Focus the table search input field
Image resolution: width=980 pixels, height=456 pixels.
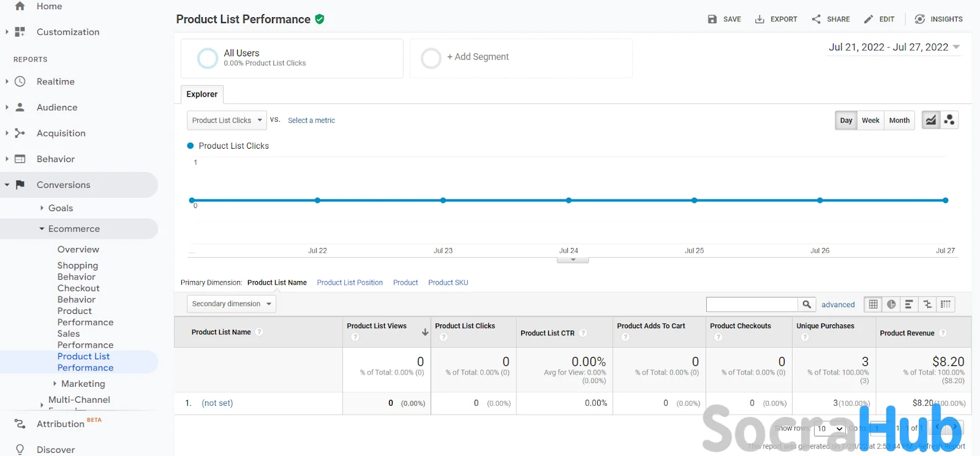point(752,304)
